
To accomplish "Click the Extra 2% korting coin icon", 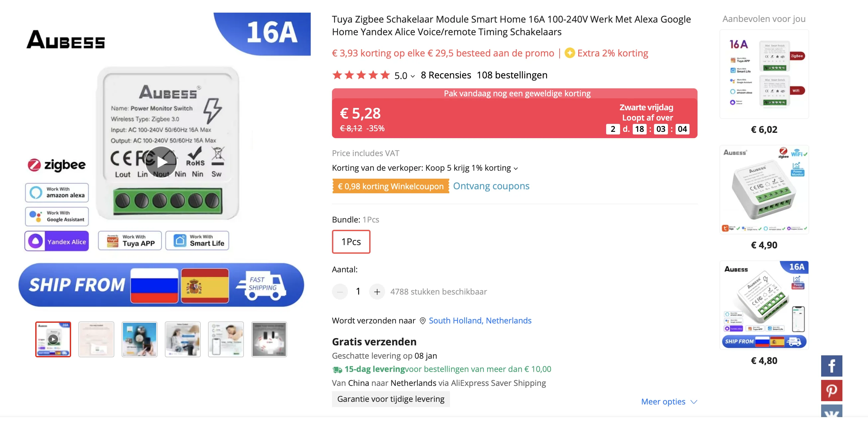I will click(x=570, y=53).
